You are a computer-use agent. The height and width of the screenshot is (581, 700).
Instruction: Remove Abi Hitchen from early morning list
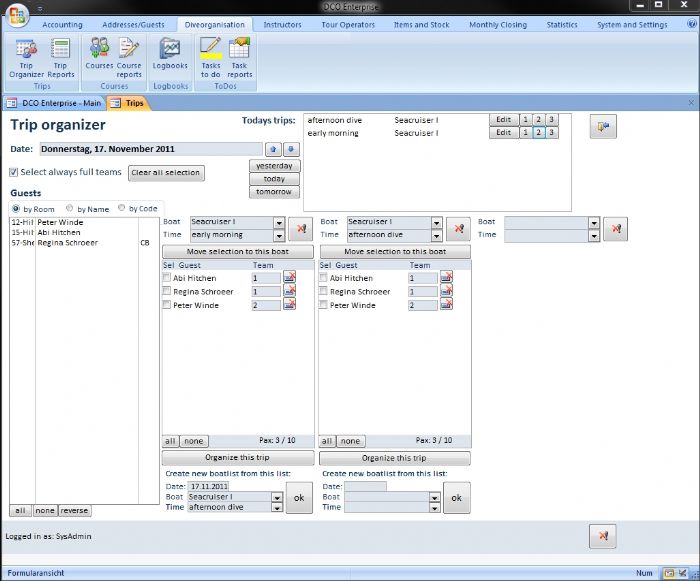coord(290,277)
